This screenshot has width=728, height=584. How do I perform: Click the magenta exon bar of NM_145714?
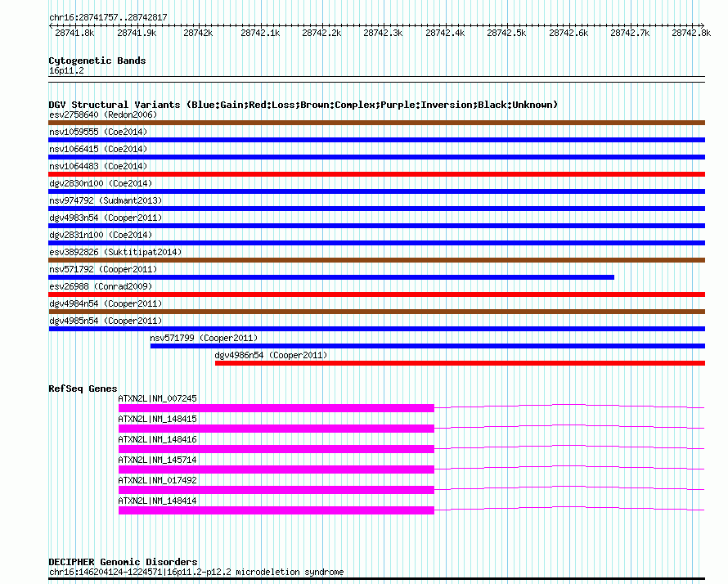[276, 469]
